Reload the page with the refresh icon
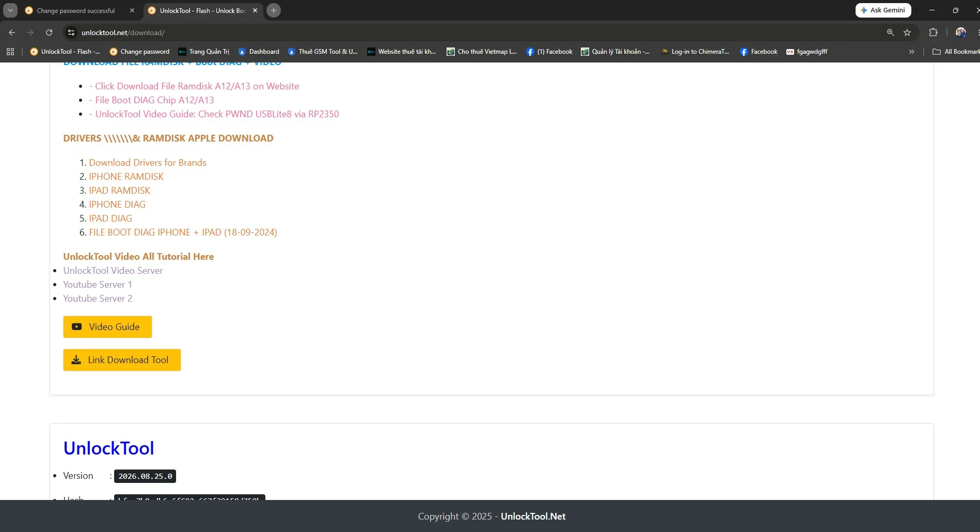This screenshot has height=532, width=980. [49, 33]
